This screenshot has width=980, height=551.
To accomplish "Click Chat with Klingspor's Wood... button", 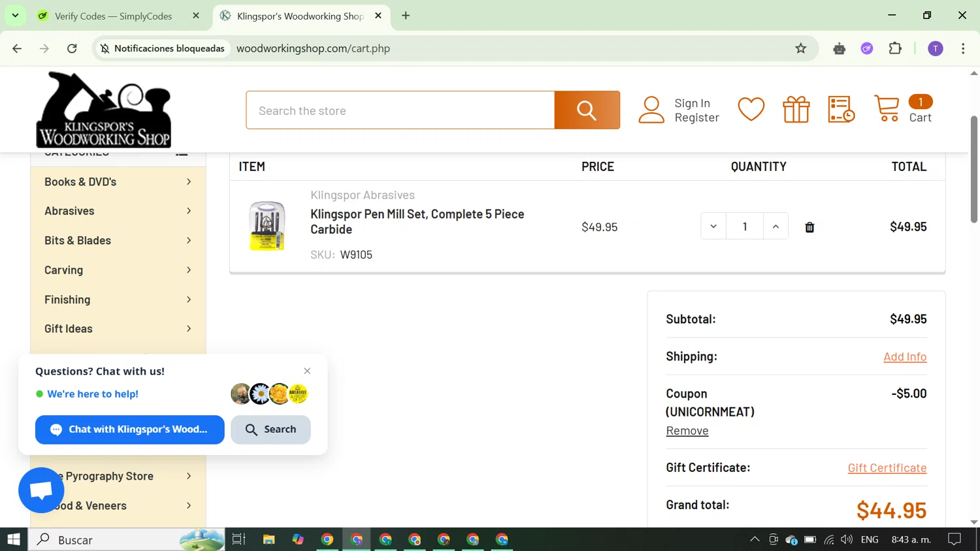I will [x=129, y=430].
